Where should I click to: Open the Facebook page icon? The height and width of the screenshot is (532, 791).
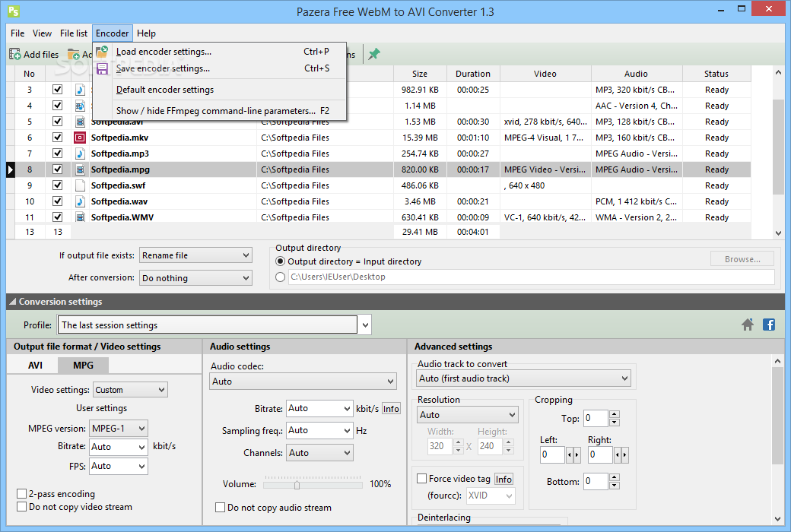(769, 325)
